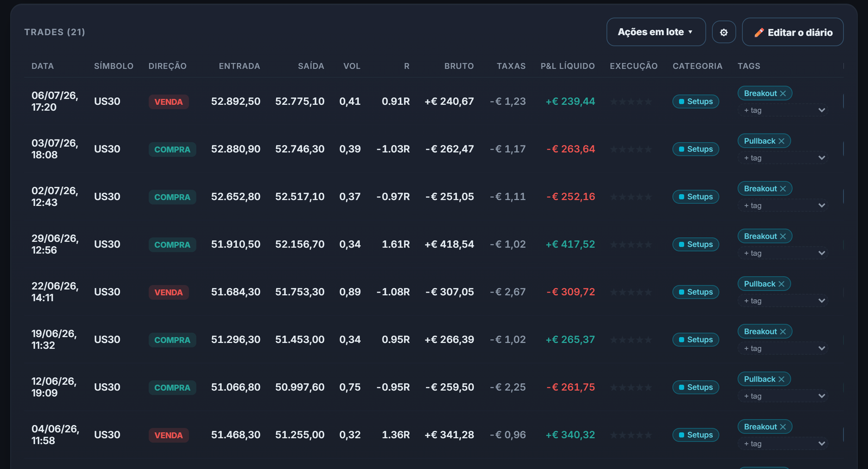Remove Breakout tag on 06/07/26 trade
868x469 pixels.
pyautogui.click(x=783, y=93)
